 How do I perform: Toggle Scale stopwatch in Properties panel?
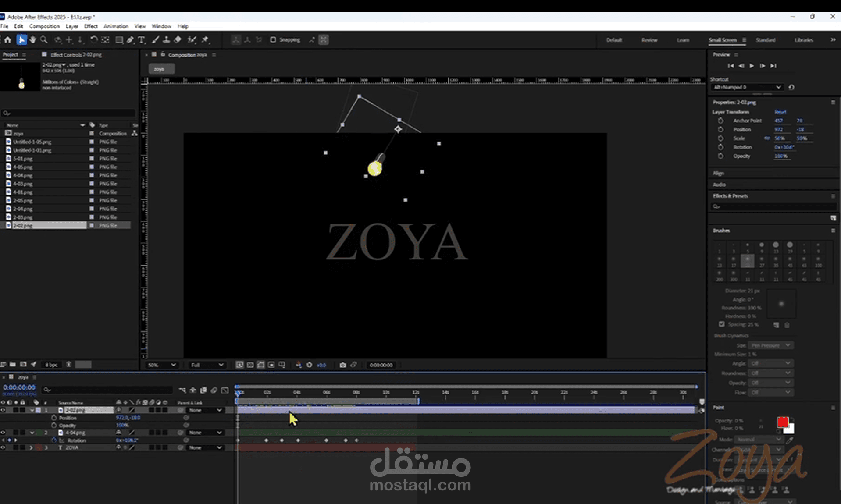(720, 138)
